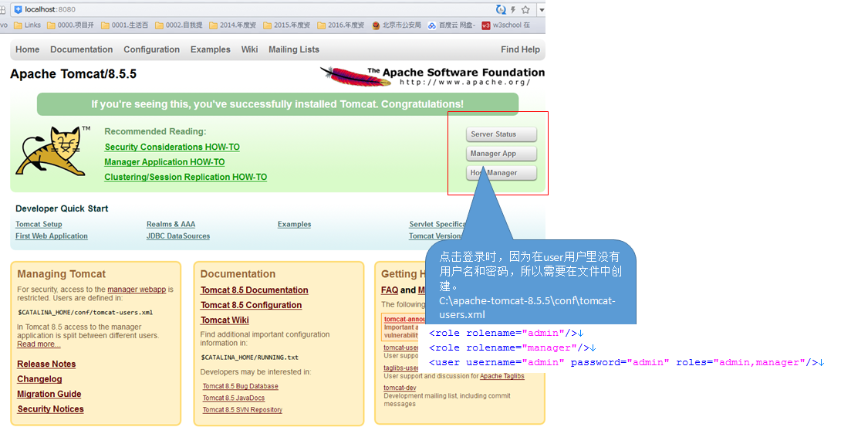Go to Configuration in the nav bar
The width and height of the screenshot is (868, 427).
click(x=151, y=49)
